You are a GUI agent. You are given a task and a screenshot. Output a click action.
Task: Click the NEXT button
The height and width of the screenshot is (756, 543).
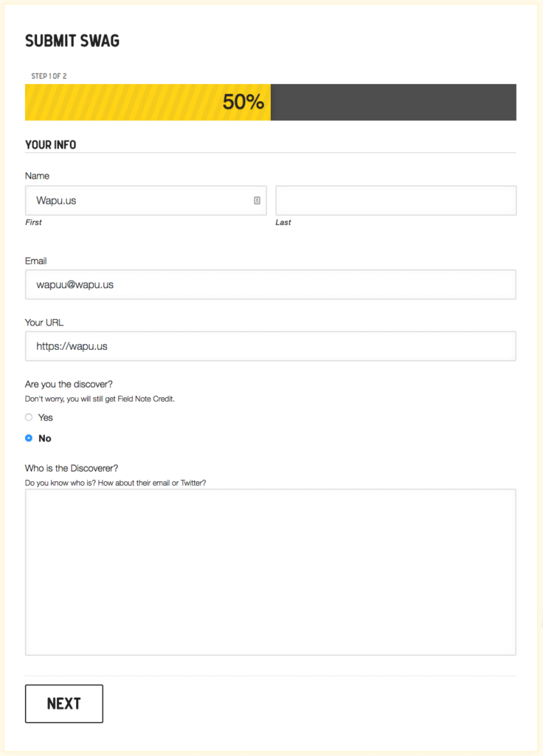coord(64,704)
